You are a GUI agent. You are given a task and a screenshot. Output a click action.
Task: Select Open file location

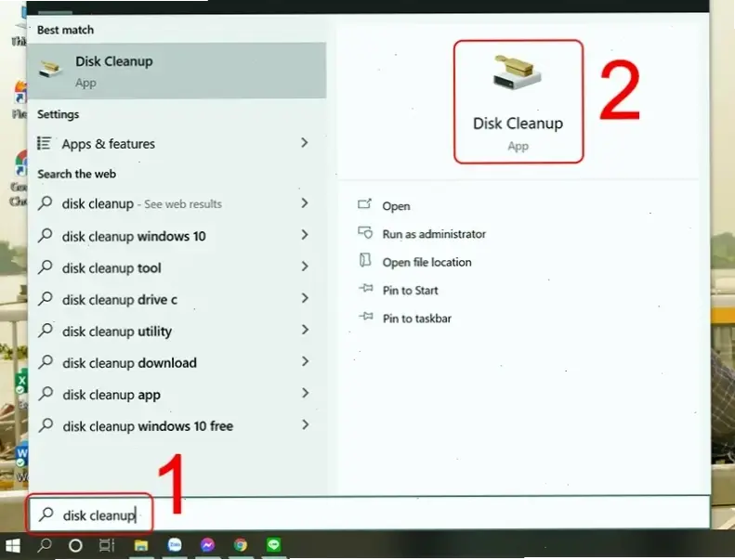(x=427, y=262)
